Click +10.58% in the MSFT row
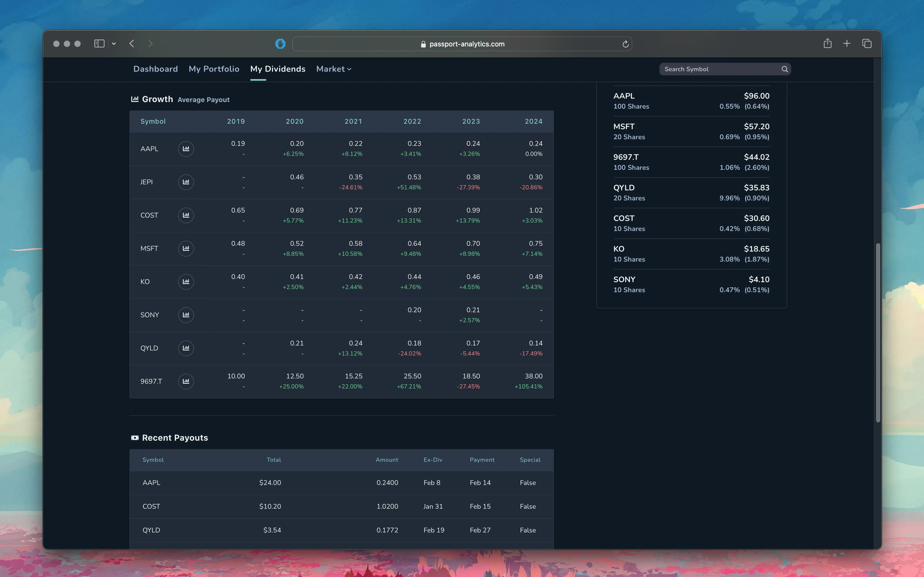924x577 pixels. pyautogui.click(x=350, y=254)
